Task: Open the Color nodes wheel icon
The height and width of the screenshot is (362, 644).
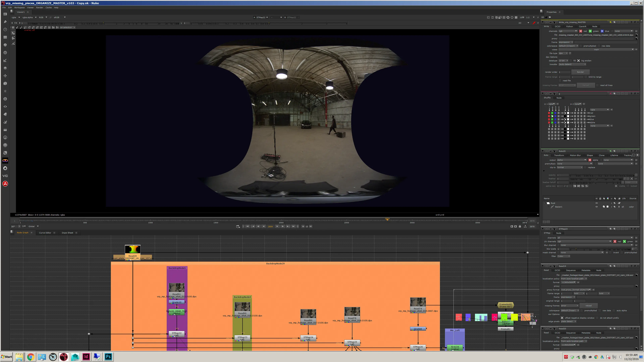Action: [5, 45]
